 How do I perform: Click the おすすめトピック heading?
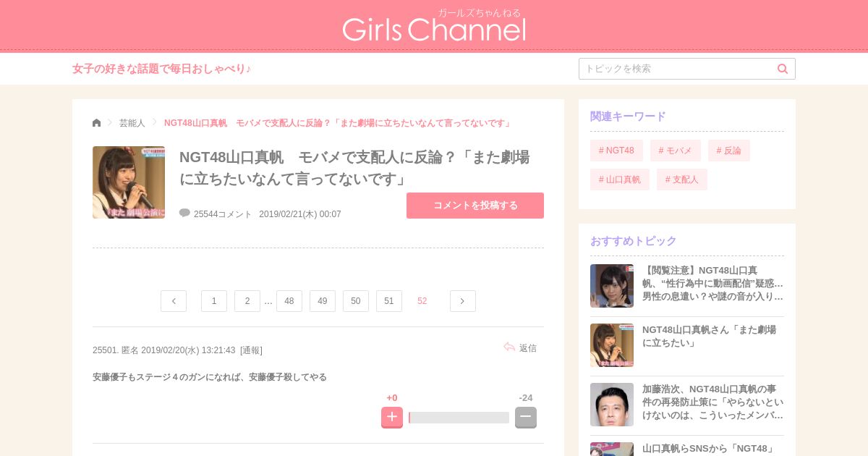(x=634, y=241)
